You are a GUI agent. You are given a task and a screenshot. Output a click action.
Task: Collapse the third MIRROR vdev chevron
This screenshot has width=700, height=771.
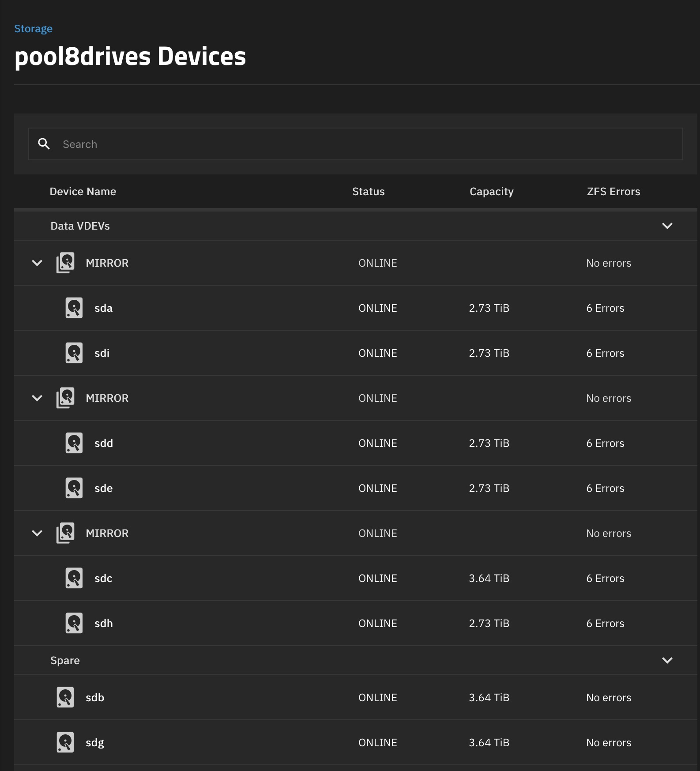(37, 533)
